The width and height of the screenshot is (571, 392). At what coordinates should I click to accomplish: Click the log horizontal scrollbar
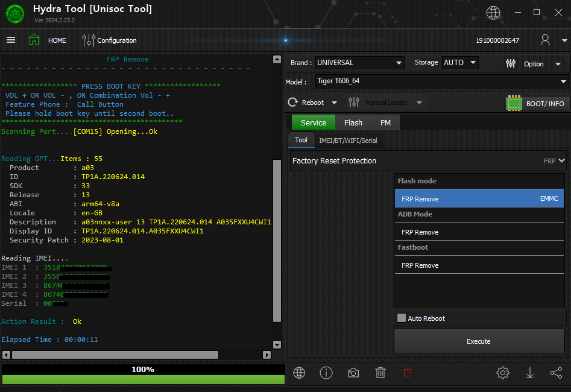[115, 355]
